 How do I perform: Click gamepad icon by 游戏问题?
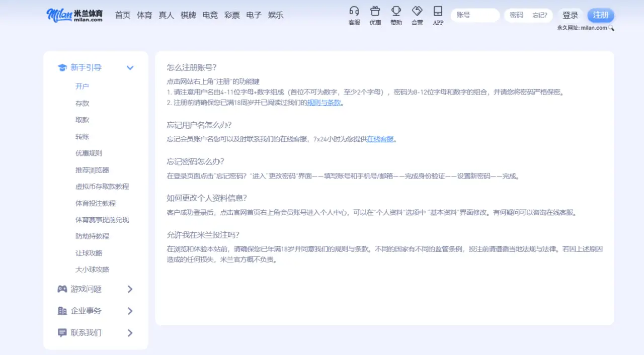point(62,289)
